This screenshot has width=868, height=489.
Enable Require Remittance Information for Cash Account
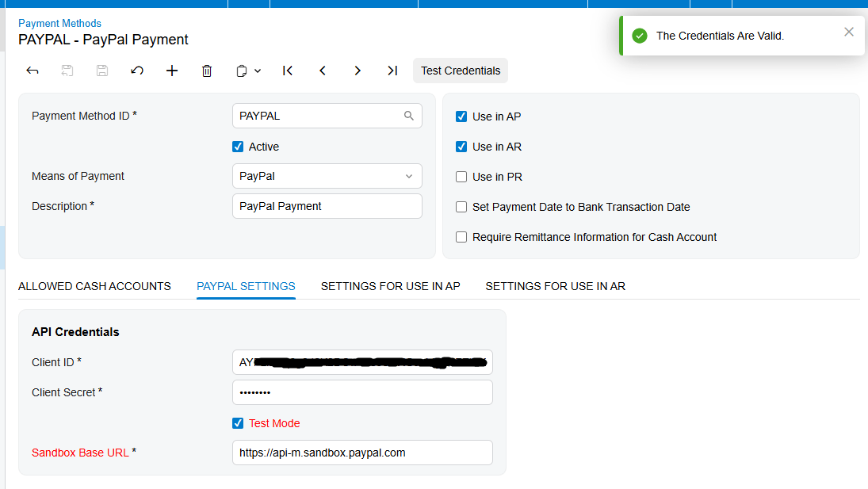[461, 237]
